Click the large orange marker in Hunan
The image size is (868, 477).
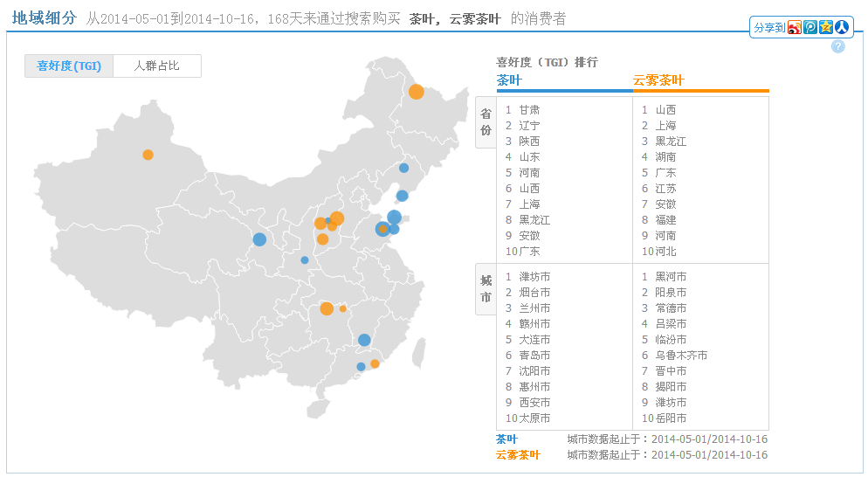click(327, 308)
